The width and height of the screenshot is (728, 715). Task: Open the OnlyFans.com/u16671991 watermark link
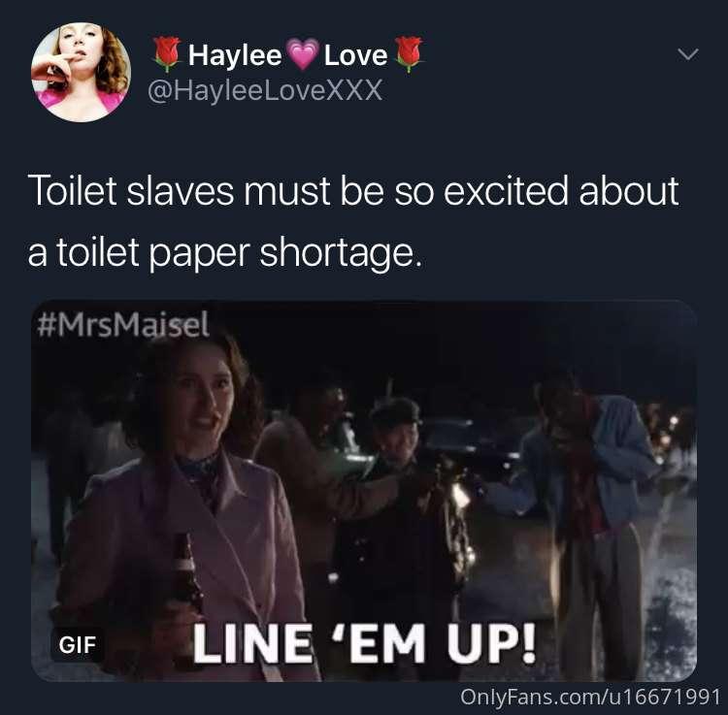coord(590,697)
